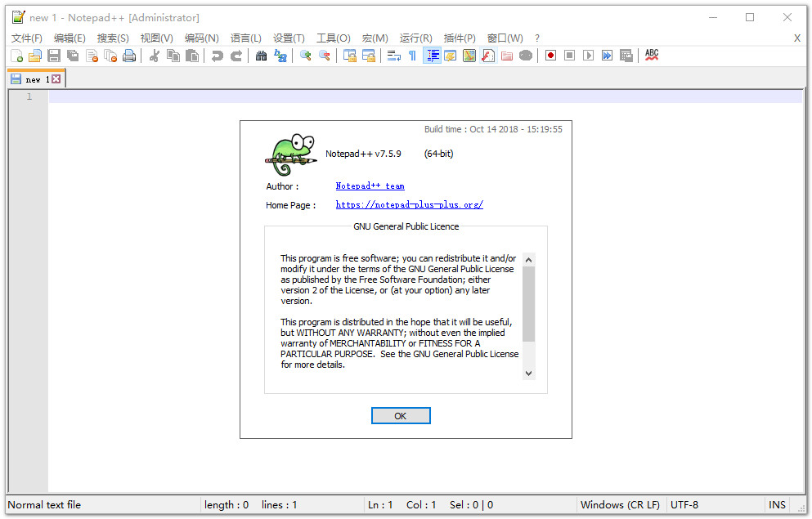Image resolution: width=812 pixels, height=519 pixels.
Task: Toggle synchronized horizontal scrolling icon
Action: pyautogui.click(x=368, y=56)
